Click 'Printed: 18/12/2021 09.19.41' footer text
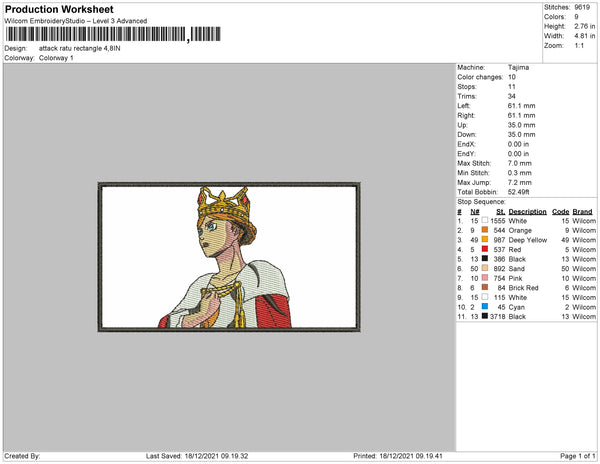 click(398, 456)
